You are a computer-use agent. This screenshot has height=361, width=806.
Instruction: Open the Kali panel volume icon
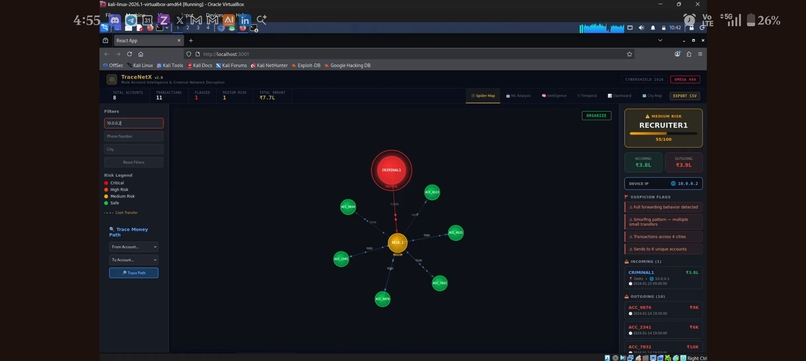(x=641, y=28)
